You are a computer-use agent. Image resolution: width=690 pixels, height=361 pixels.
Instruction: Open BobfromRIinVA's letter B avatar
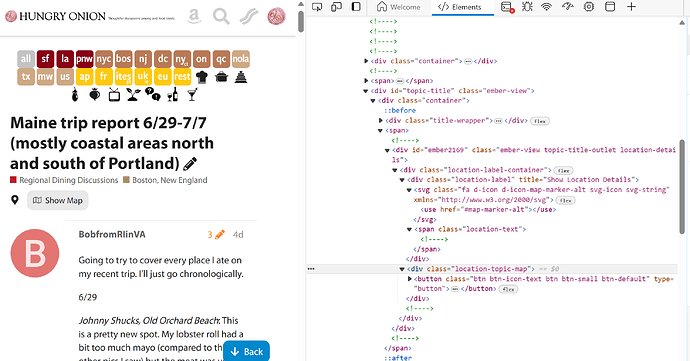point(35,253)
